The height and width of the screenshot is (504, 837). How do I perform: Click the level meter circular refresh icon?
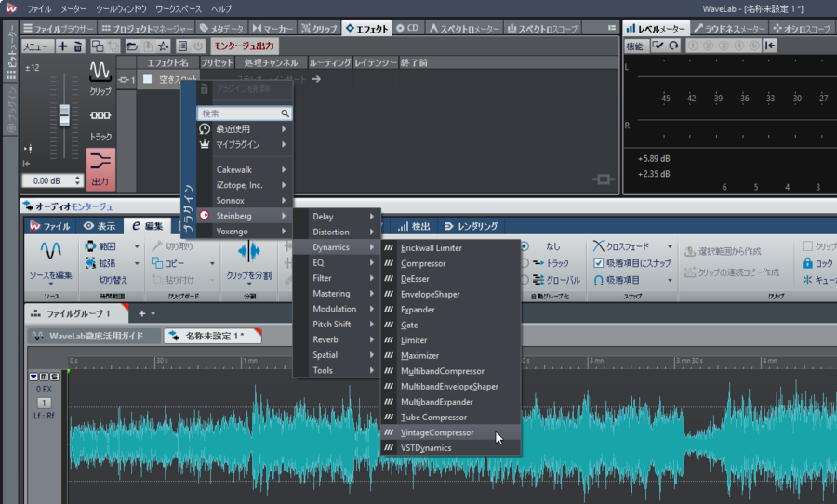point(674,46)
